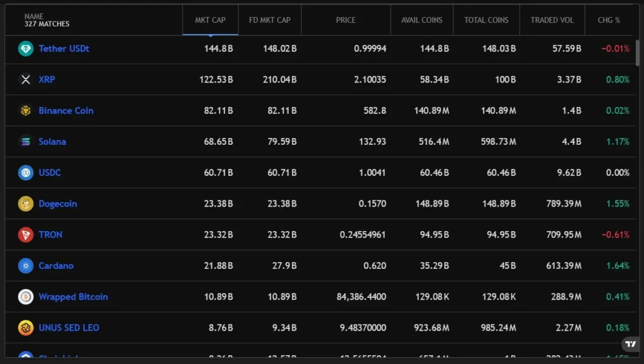Screen dimensions: 644x364
Task: Click the TradingView logo badge
Action: [x=630, y=344]
